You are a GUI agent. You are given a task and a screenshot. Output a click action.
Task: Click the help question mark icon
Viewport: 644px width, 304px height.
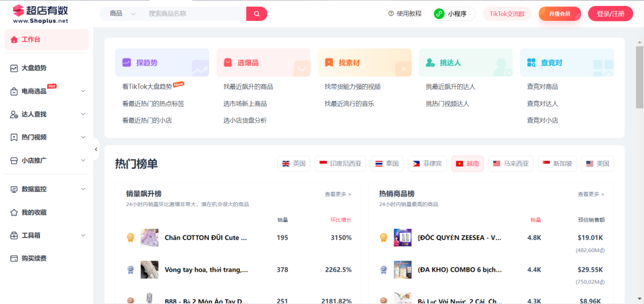click(391, 14)
